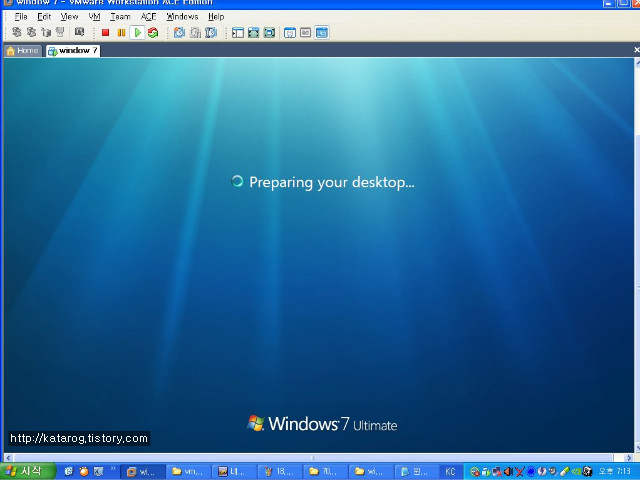The image size is (640, 480).
Task: Click the show desktop quick launch icon
Action: (98, 472)
